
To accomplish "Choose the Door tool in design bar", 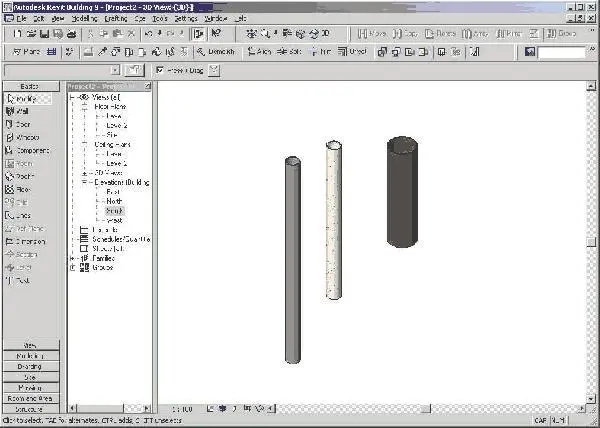I will coord(18,124).
